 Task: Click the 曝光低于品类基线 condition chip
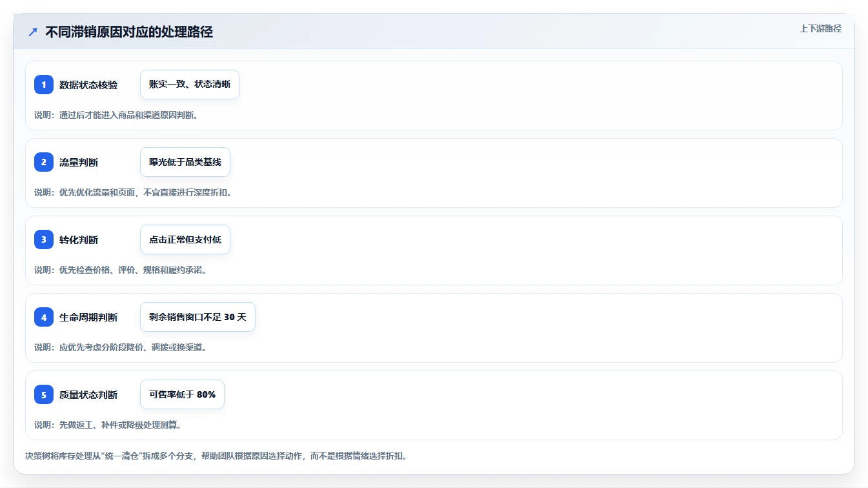pos(185,162)
